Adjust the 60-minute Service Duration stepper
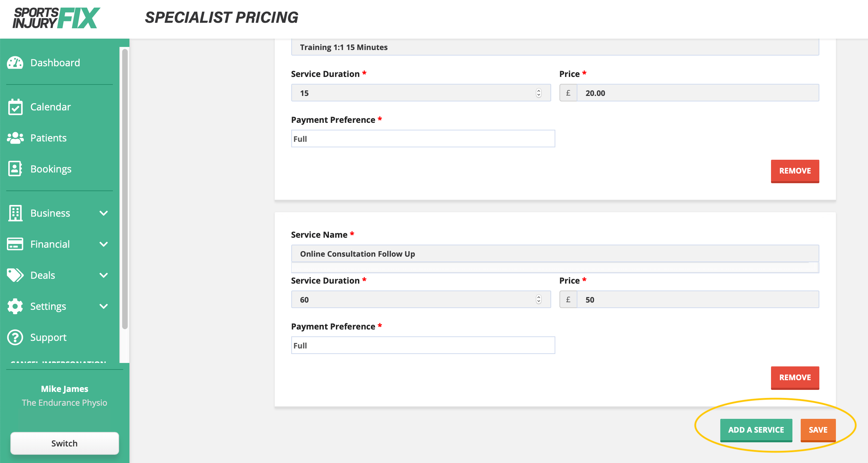The width and height of the screenshot is (868, 463). click(538, 299)
